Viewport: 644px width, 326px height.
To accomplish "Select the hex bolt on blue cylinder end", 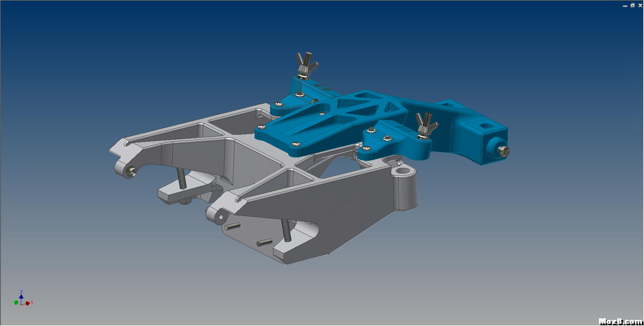I will (504, 151).
